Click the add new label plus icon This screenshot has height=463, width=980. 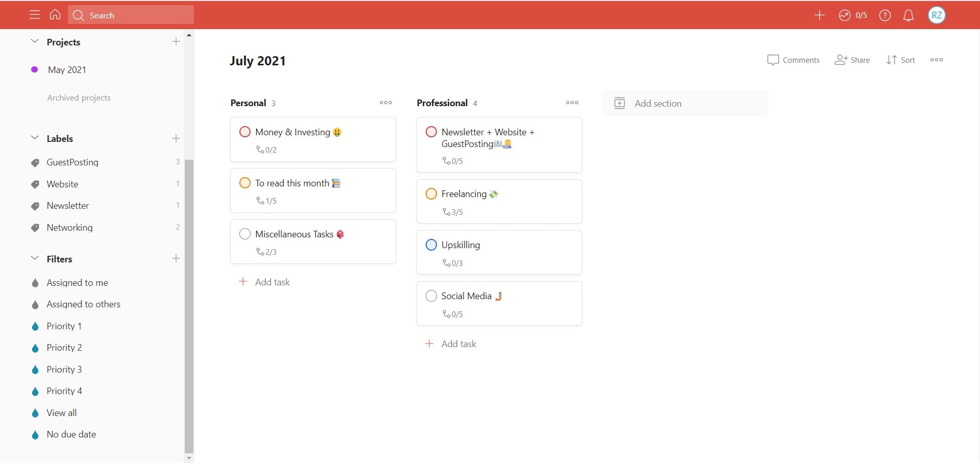coord(176,138)
